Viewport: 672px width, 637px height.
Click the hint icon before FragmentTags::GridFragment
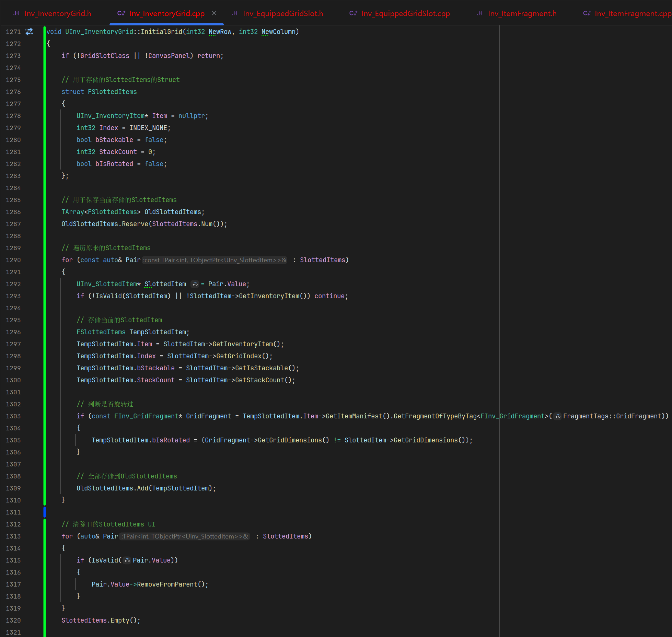click(558, 416)
